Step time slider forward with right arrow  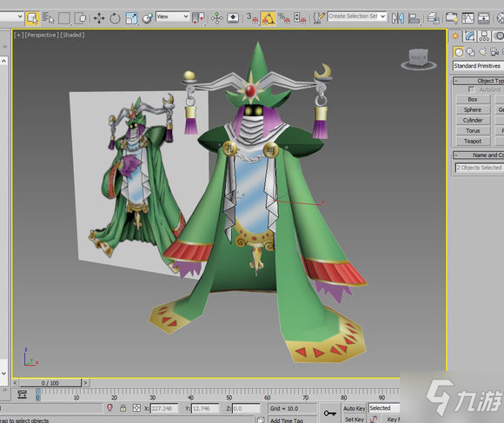85,383
